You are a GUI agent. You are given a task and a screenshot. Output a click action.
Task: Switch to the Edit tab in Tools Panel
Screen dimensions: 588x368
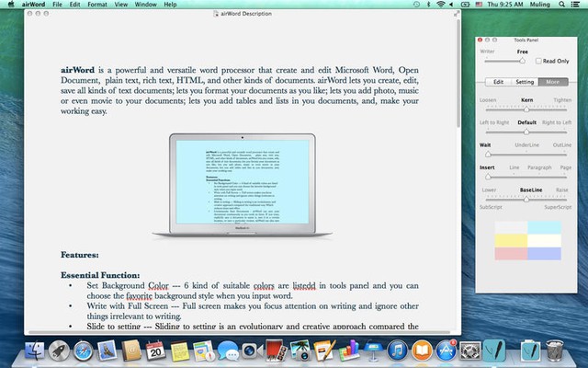[498, 82]
